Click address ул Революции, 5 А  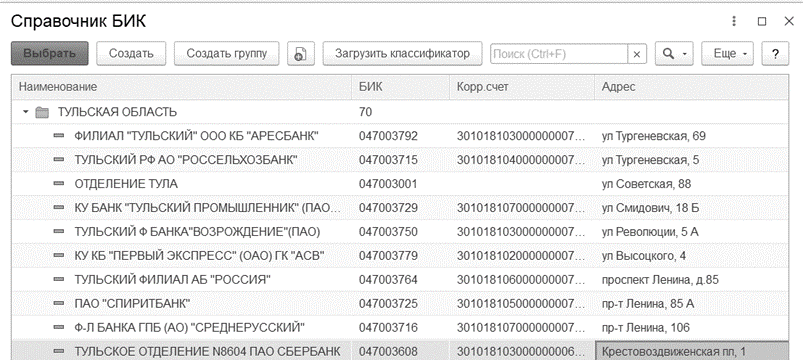(650, 231)
